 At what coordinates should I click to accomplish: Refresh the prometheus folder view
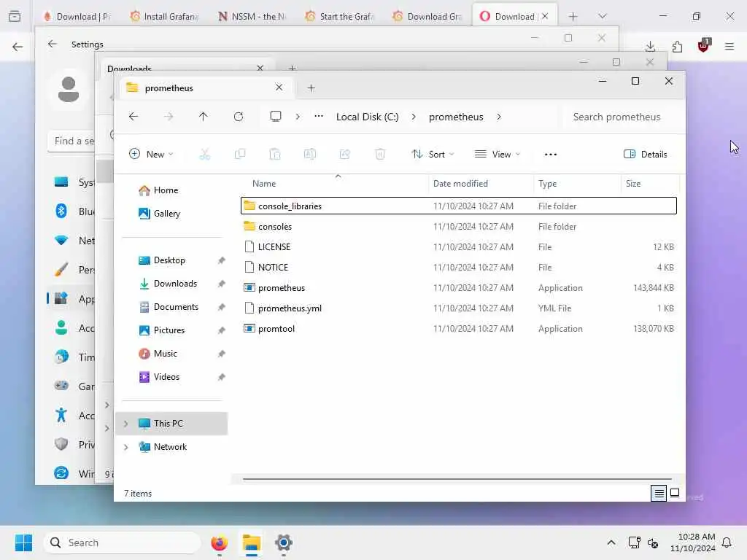(239, 117)
